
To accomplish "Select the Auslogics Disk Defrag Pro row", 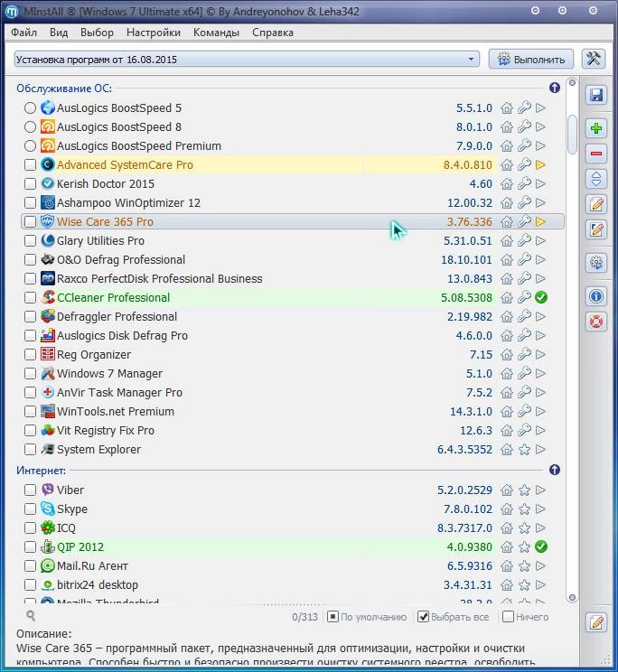I will click(x=293, y=336).
